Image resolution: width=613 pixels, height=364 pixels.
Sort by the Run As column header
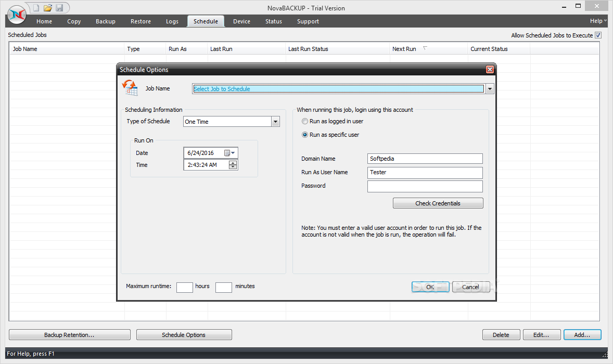[187, 49]
